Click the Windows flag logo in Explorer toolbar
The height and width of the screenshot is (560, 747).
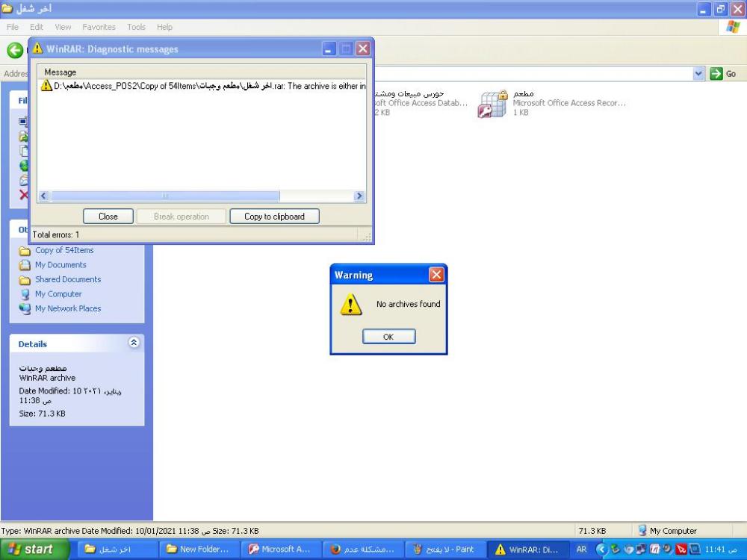(733, 27)
